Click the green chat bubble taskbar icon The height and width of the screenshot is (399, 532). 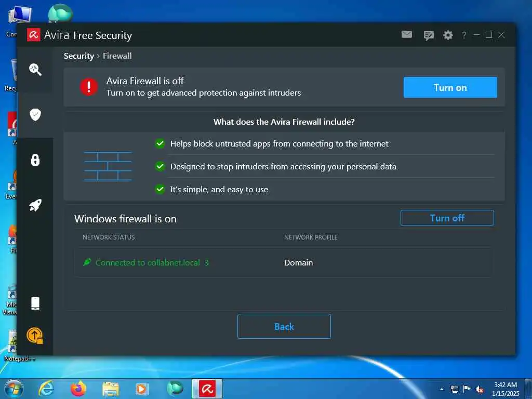tap(175, 389)
